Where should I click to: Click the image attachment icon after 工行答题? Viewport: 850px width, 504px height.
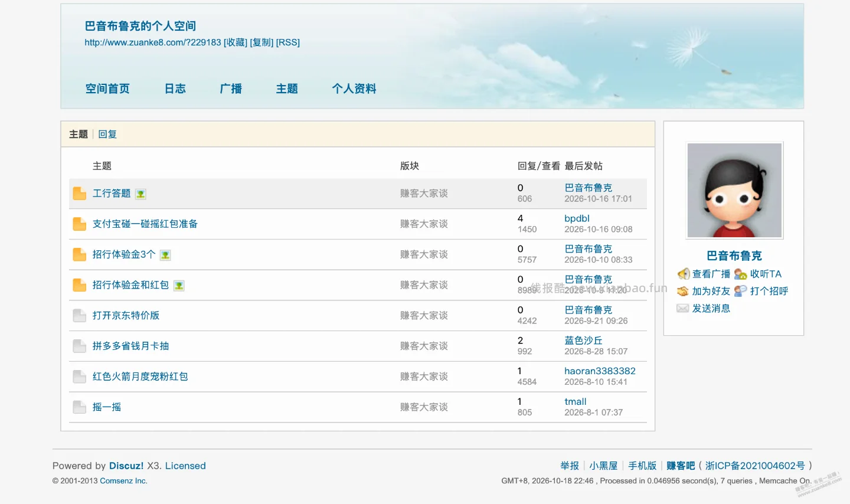click(140, 194)
